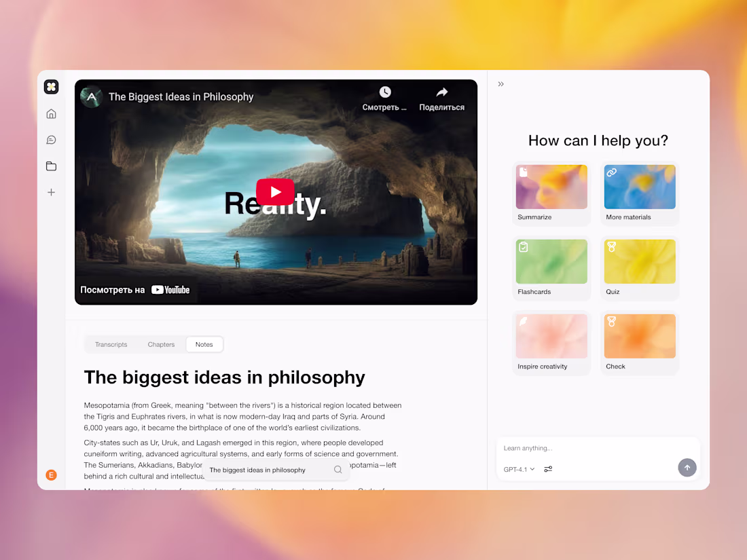Click the link icon on More materials

(612, 172)
